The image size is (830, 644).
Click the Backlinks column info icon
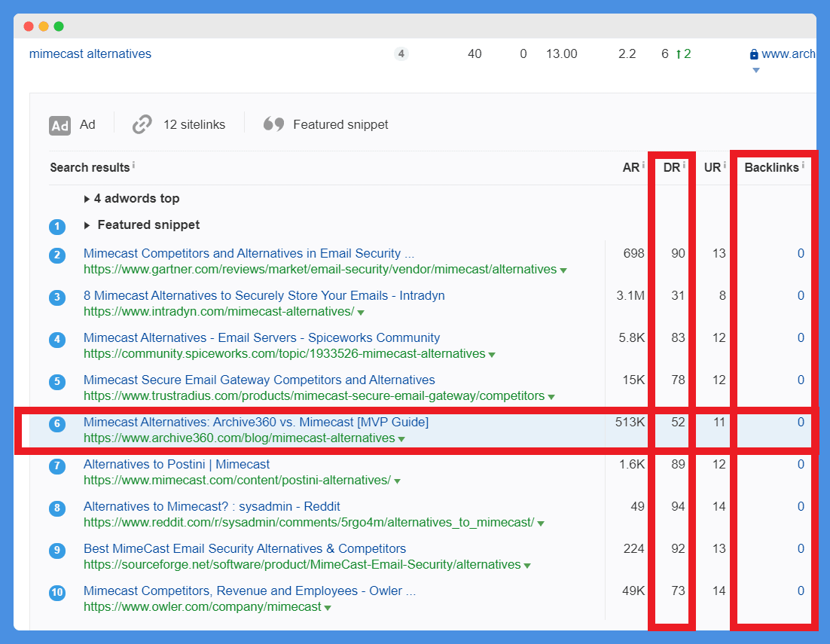pos(803,165)
